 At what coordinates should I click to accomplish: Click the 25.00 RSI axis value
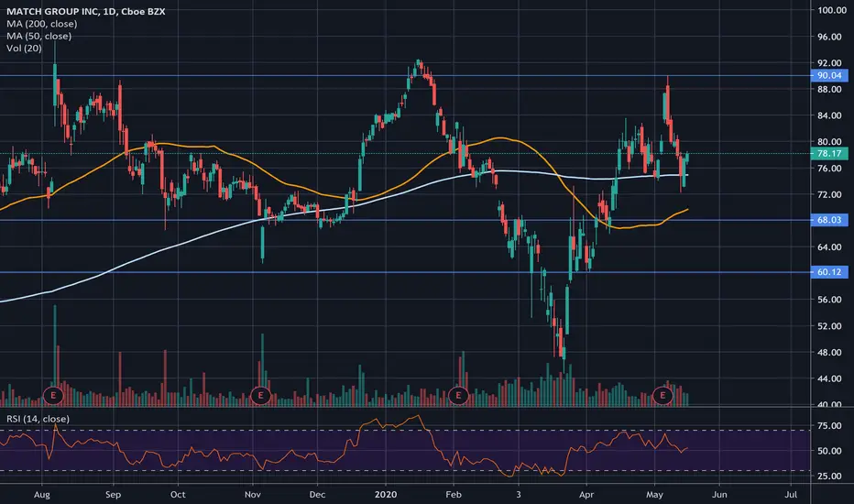pyautogui.click(x=829, y=477)
